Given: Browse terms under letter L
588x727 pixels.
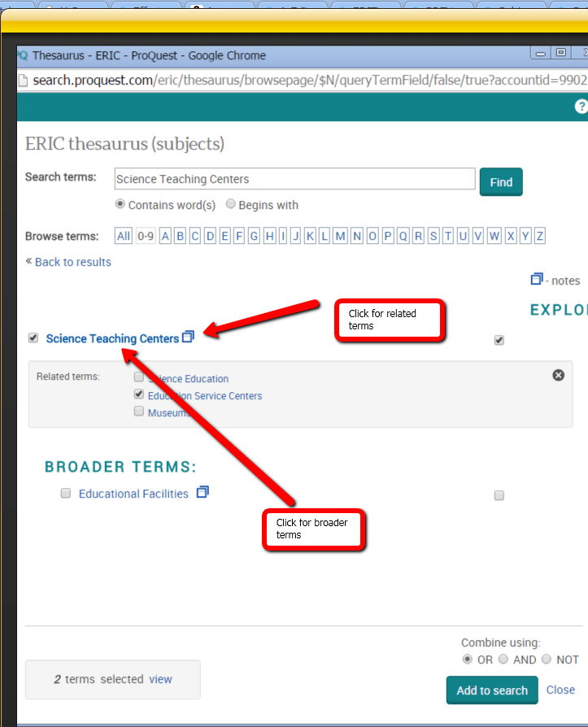Looking at the screenshot, I should coord(324,236).
